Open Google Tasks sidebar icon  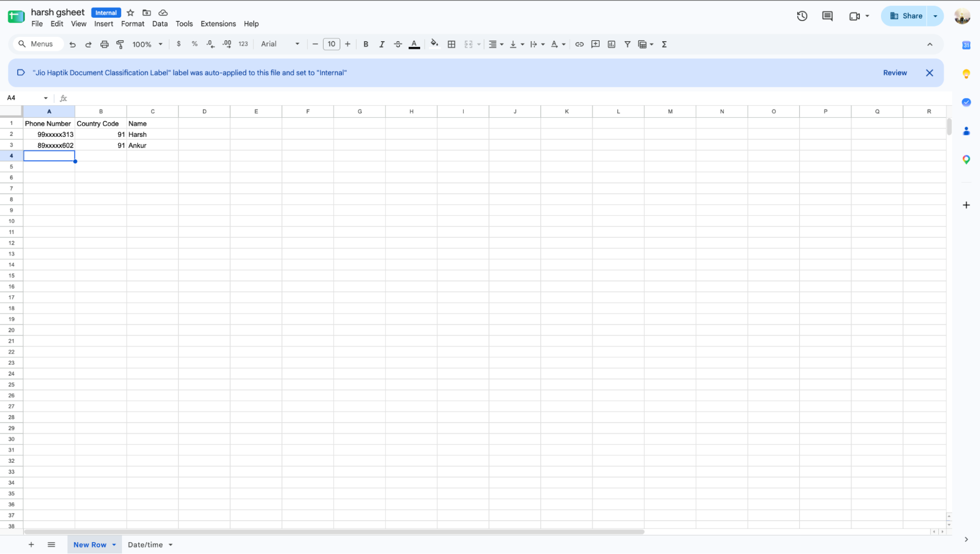[966, 102]
